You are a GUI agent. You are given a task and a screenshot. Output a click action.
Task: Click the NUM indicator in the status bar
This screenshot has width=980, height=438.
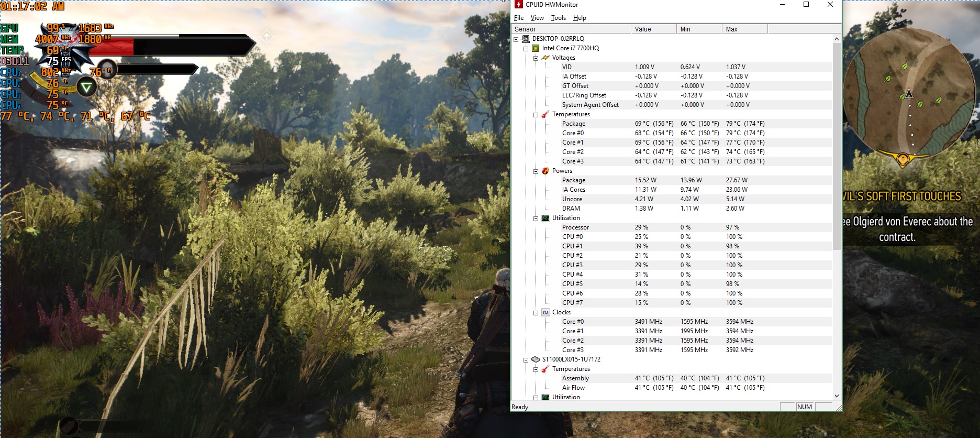pos(805,407)
